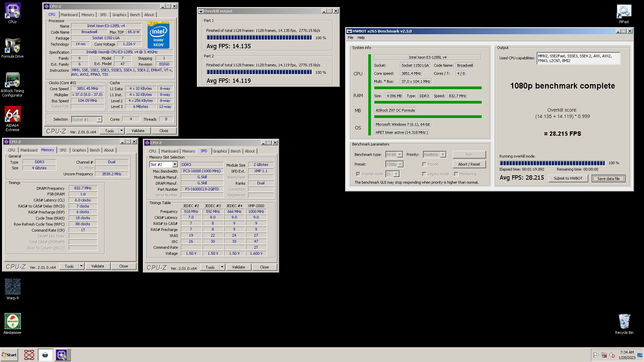
Task: Click the HWBOT x265 taskbar icon
Action: pos(45,355)
